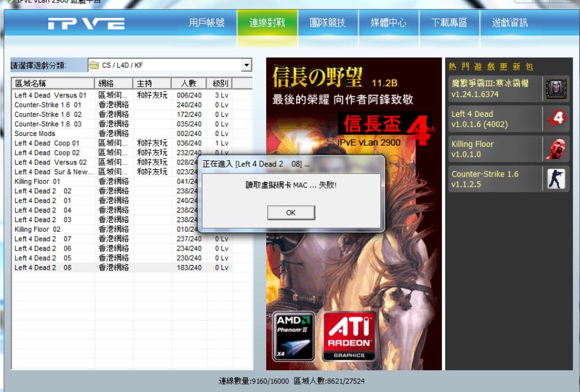Image resolution: width=580 pixels, height=392 pixels.
Task: Open the 團隊競技 tab
Action: click(328, 23)
